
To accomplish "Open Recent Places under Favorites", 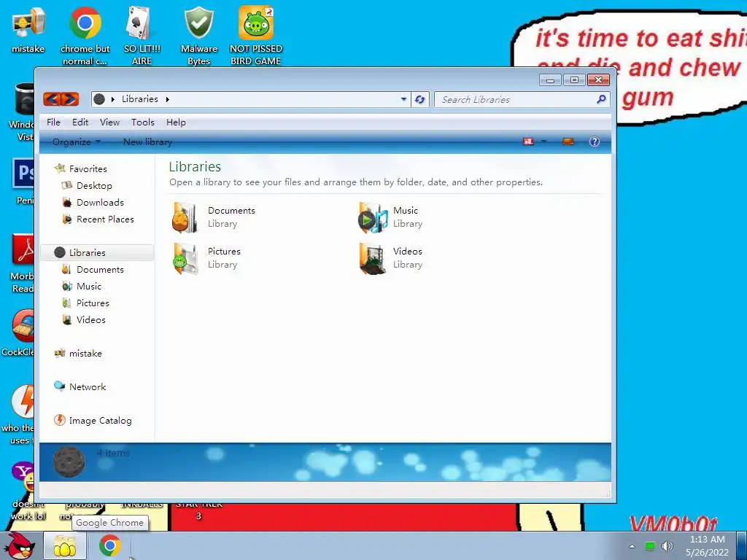I will click(98, 219).
